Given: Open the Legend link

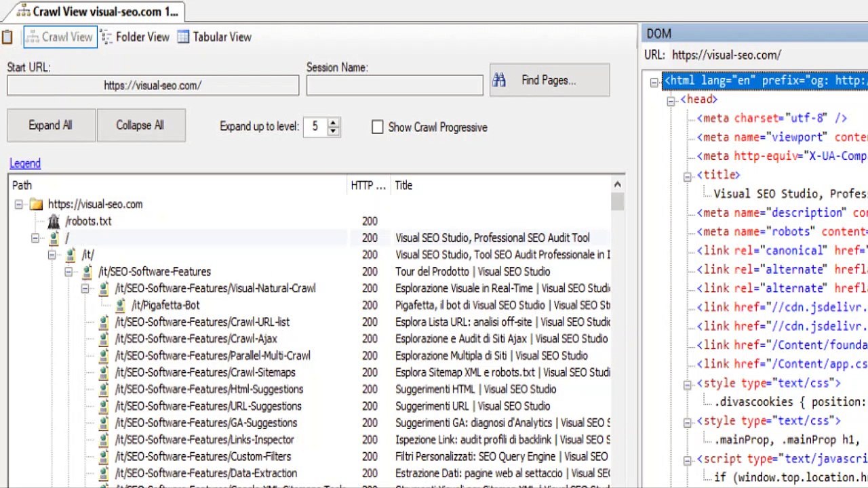Looking at the screenshot, I should [25, 163].
